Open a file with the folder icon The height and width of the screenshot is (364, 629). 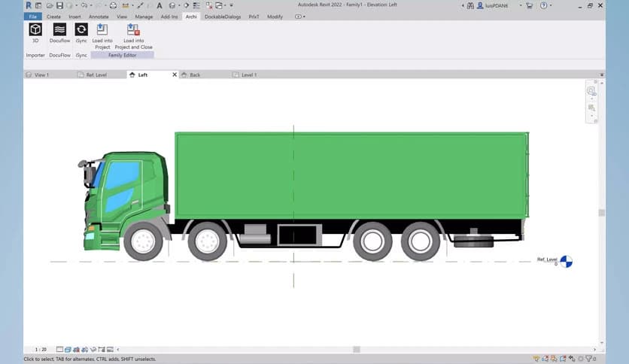pos(50,5)
